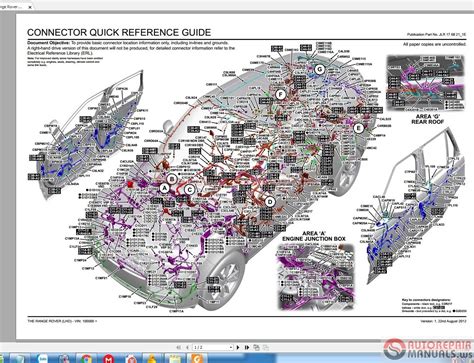474x363 pixels.
Task: Click the Area 'A' Engine Junction Box inset
Action: (315, 276)
